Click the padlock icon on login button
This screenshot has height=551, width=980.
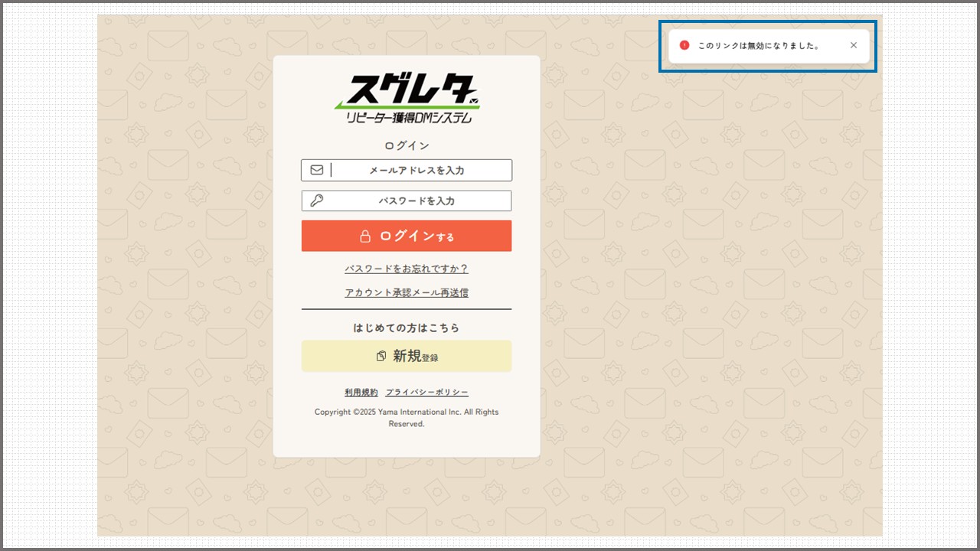[x=366, y=236]
